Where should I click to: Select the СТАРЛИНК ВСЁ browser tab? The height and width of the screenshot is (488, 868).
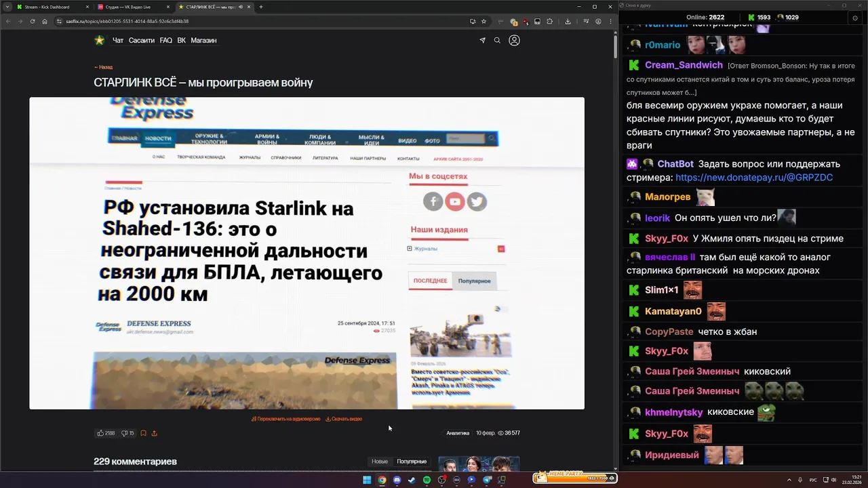tap(214, 7)
